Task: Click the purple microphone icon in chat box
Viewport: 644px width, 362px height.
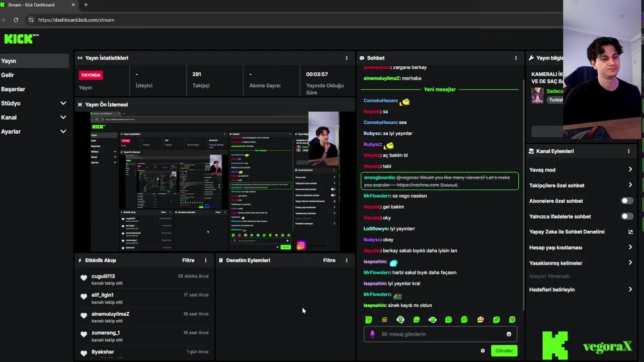Action: point(372,334)
